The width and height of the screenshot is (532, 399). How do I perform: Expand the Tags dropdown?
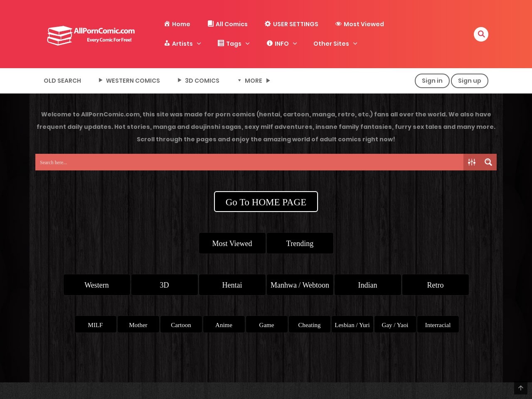(234, 44)
